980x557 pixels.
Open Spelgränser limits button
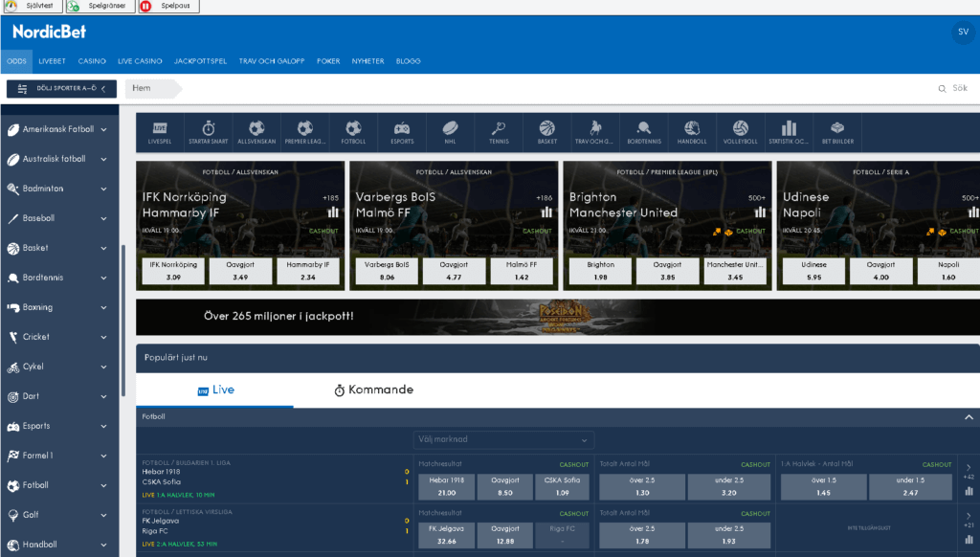coord(100,7)
